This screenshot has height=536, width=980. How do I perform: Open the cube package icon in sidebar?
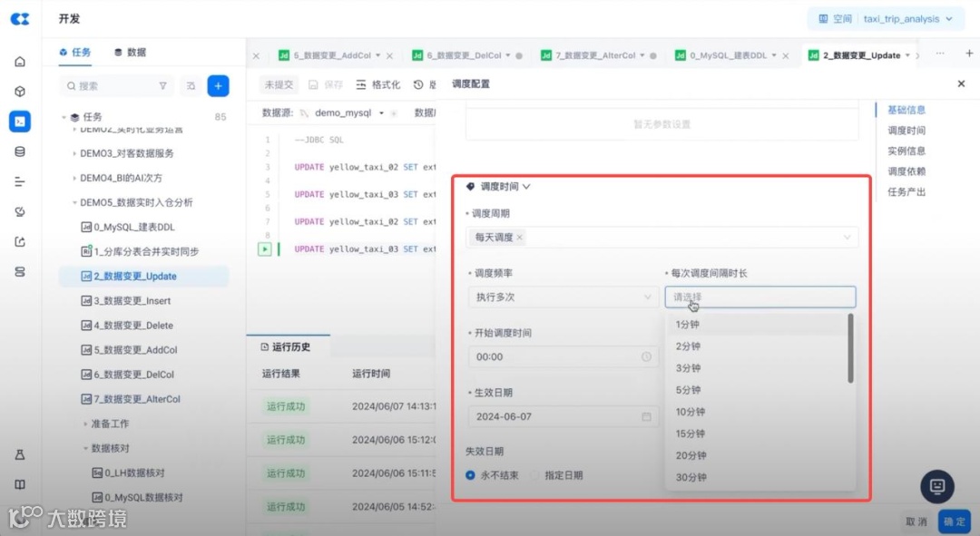pos(20,92)
